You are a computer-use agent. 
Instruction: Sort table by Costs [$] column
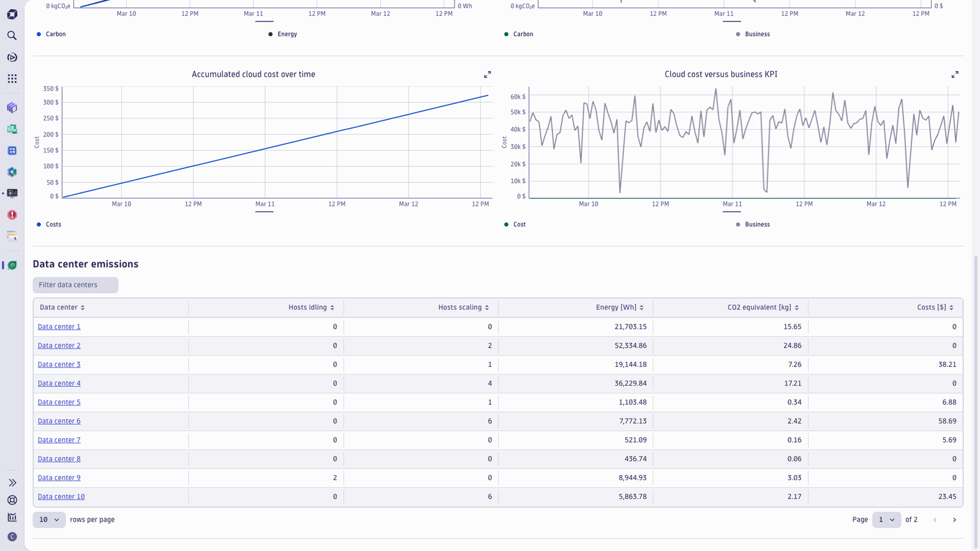click(935, 307)
